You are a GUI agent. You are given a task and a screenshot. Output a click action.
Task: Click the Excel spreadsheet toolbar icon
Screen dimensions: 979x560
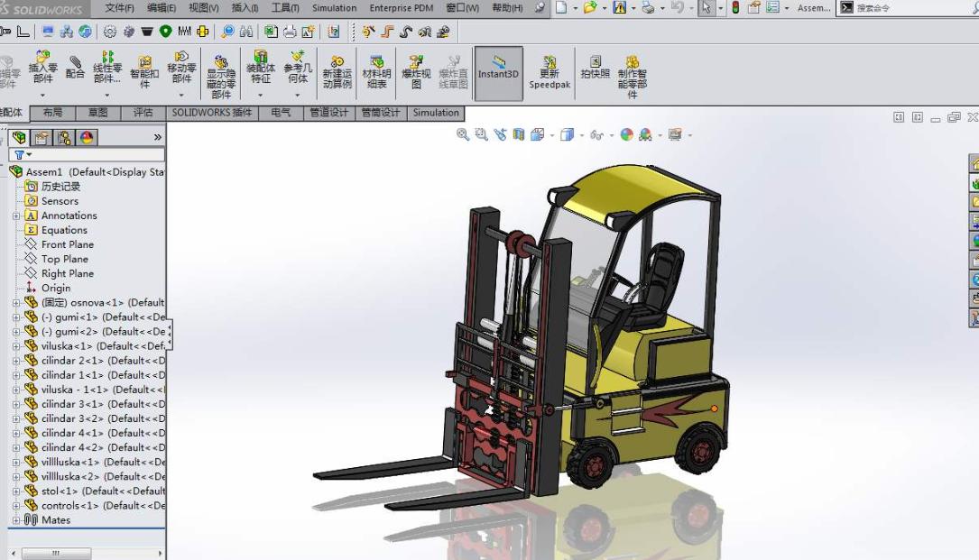point(271,32)
